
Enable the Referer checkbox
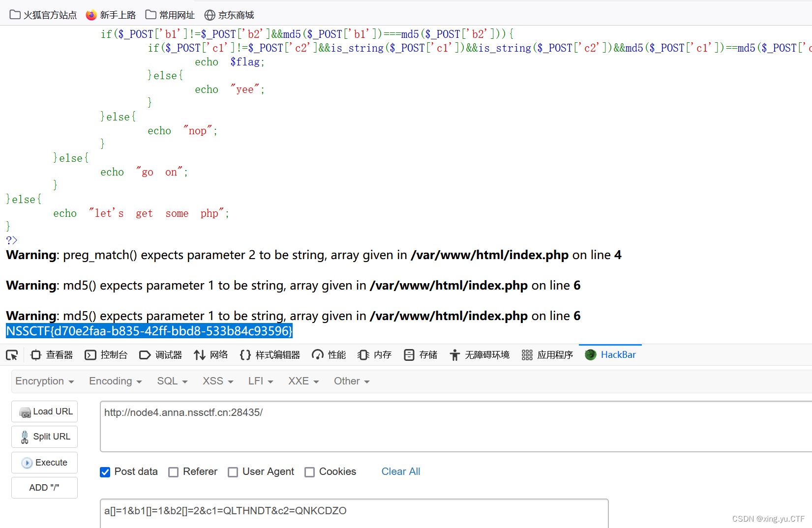[x=173, y=472]
